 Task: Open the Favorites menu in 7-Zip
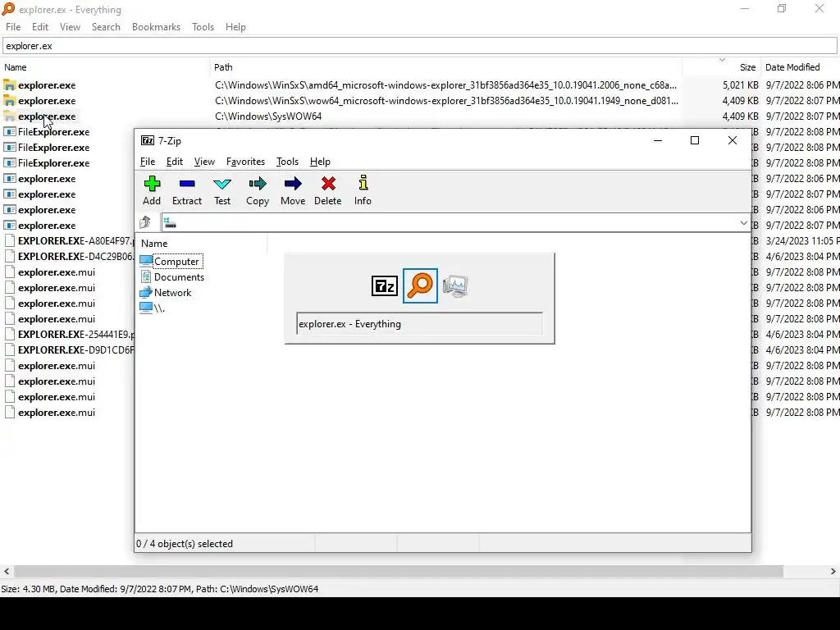(x=245, y=162)
